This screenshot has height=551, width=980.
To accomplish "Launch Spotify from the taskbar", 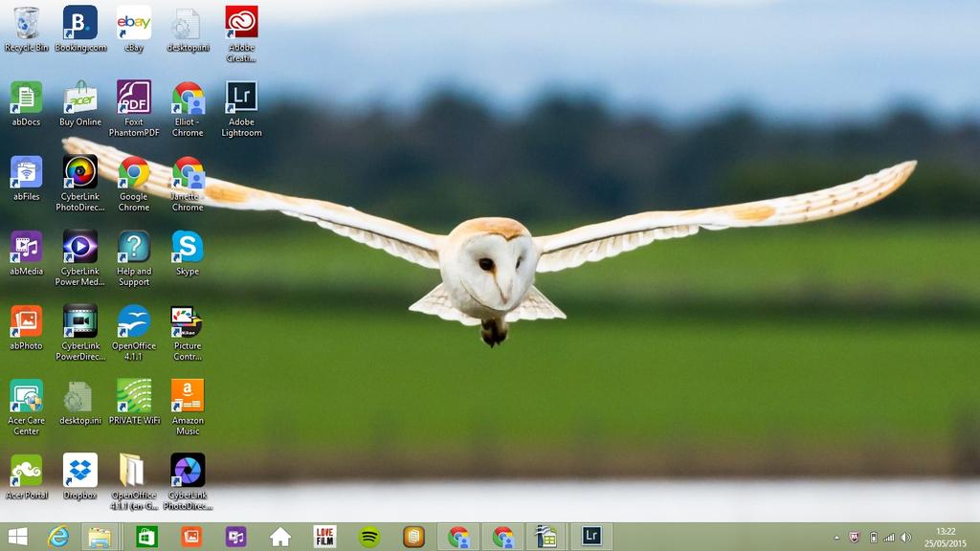I will [x=369, y=537].
